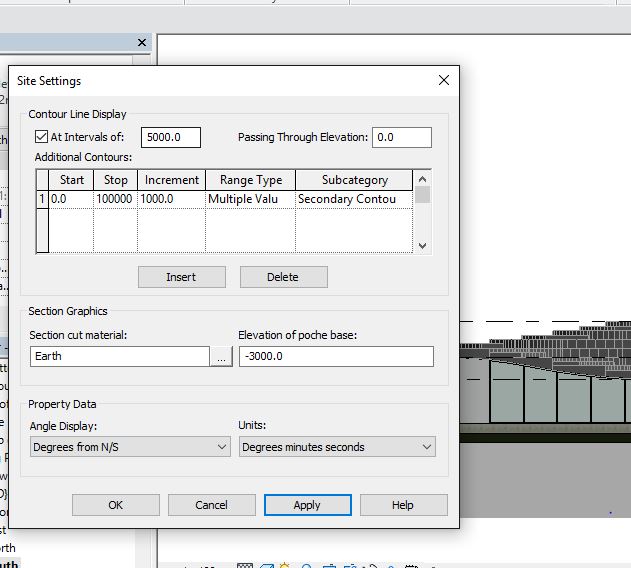
Task: Select row 1 header in Additional Contours
Action: (x=42, y=199)
